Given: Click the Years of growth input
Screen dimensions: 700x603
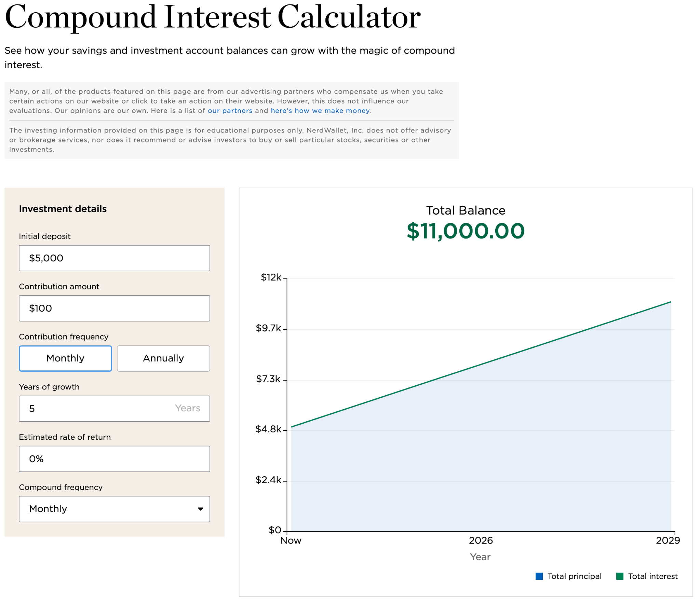Looking at the screenshot, I should [114, 408].
